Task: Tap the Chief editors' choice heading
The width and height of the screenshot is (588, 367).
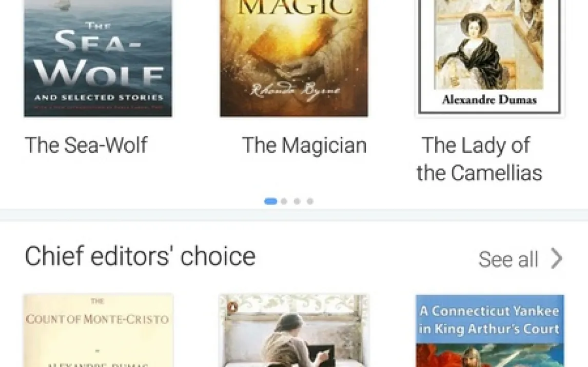Action: (140, 256)
